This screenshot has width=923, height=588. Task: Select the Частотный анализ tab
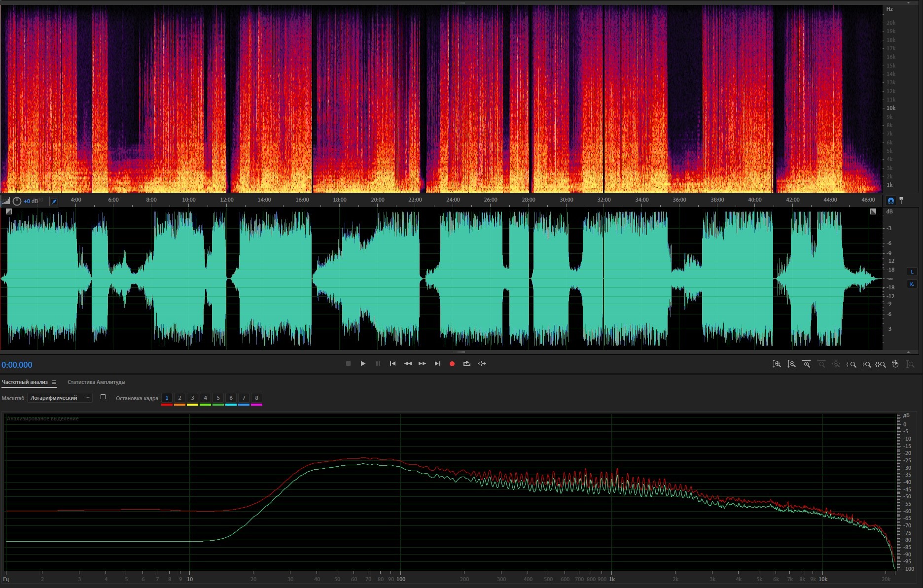pos(25,382)
